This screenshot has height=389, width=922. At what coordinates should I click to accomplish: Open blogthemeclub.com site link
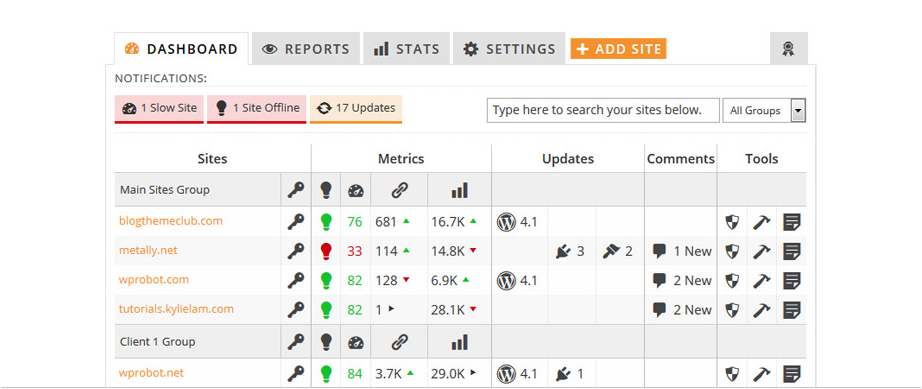tap(171, 222)
